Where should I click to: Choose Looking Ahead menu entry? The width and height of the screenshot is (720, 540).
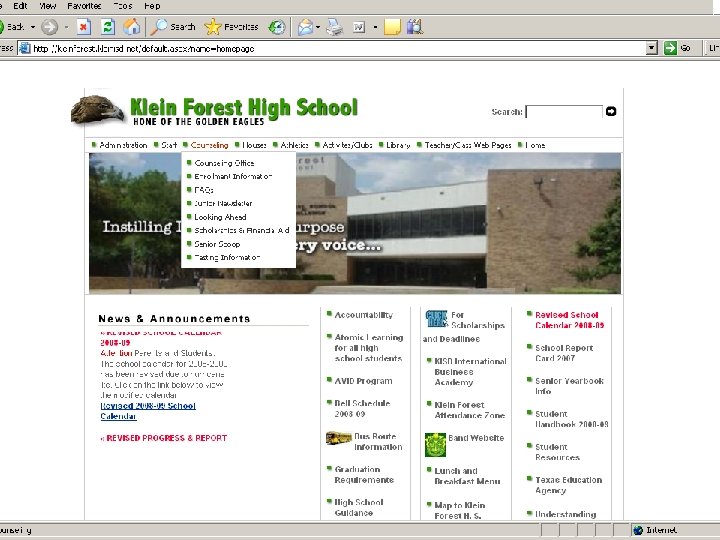coord(220,217)
